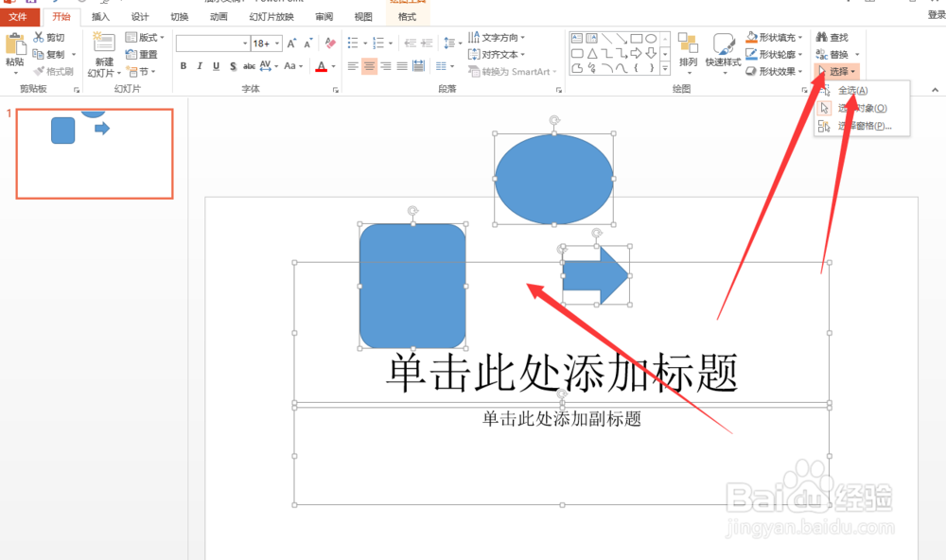Open the font size 18+ dropdown
Viewport: 946px width, 560px height.
pyautogui.click(x=277, y=44)
